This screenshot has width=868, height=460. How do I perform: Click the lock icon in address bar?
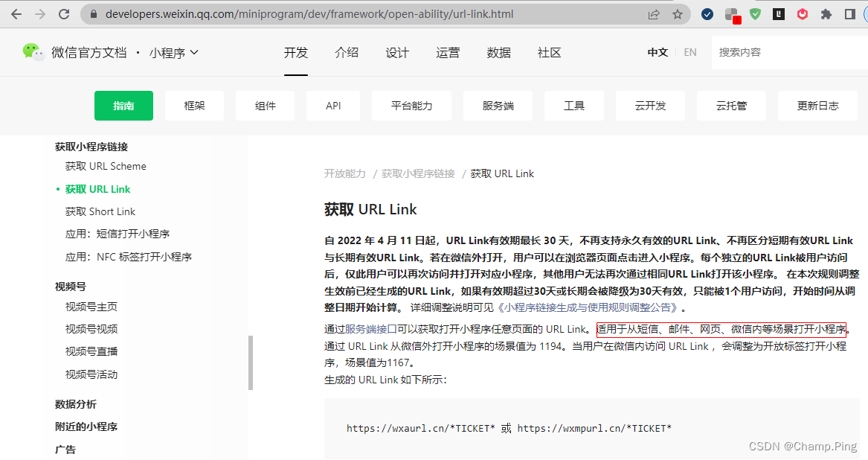pyautogui.click(x=93, y=14)
